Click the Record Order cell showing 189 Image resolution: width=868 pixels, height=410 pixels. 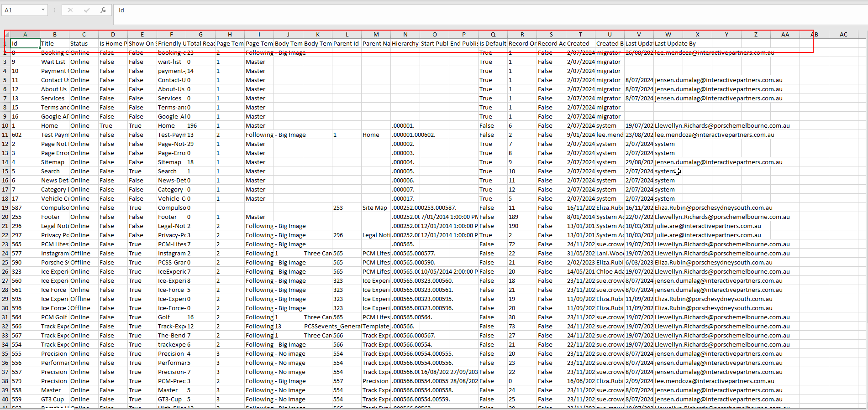pos(522,217)
